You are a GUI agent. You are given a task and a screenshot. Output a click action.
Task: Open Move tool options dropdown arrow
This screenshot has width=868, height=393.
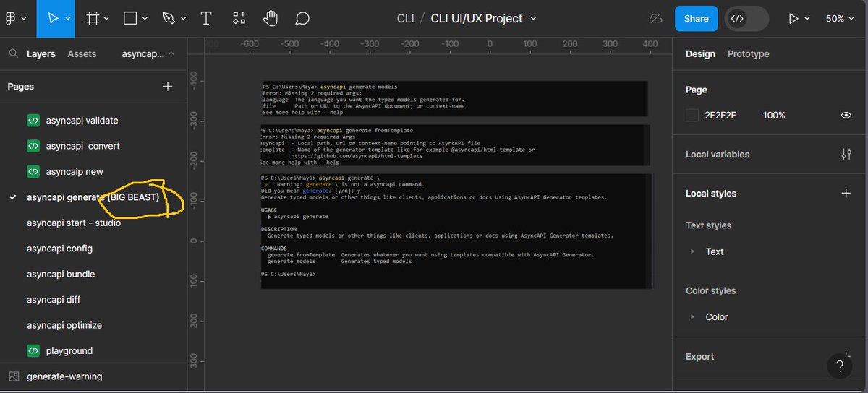point(68,20)
